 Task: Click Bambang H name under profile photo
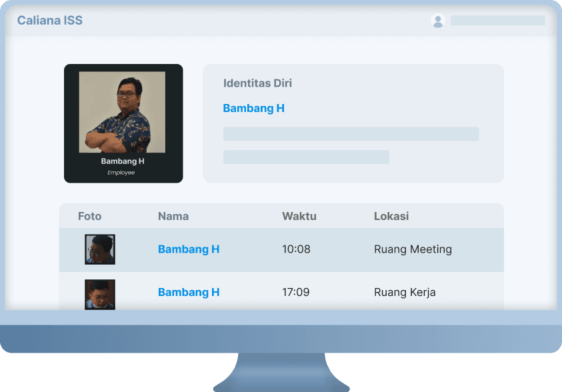tap(123, 161)
